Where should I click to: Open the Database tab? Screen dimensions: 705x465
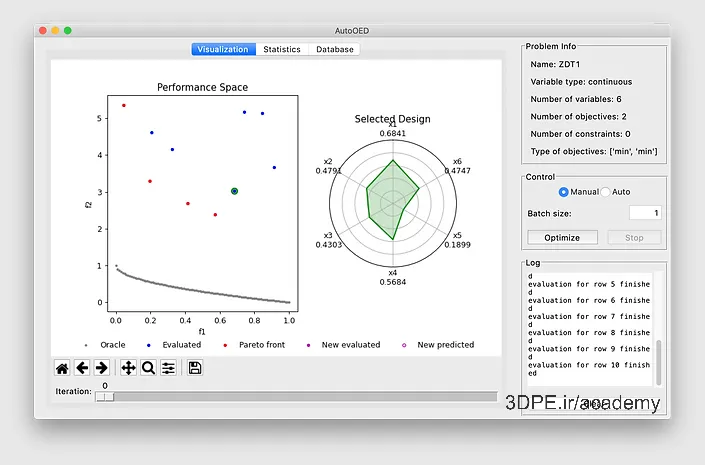pos(335,49)
